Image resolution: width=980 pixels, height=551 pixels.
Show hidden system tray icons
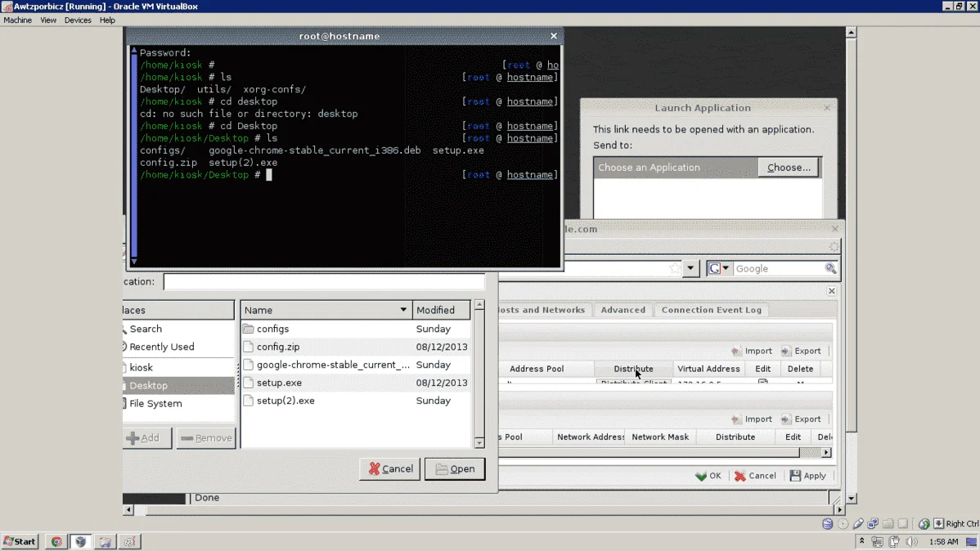tap(861, 542)
